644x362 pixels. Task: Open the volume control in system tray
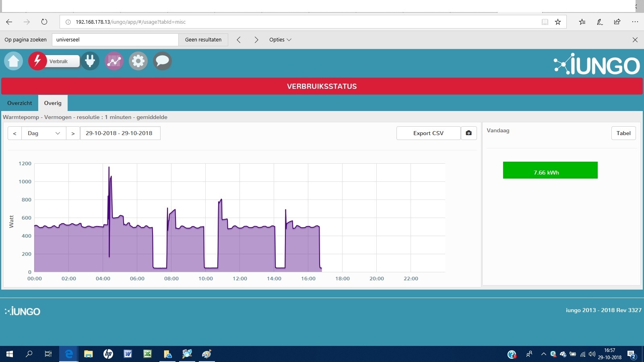[x=592, y=354]
